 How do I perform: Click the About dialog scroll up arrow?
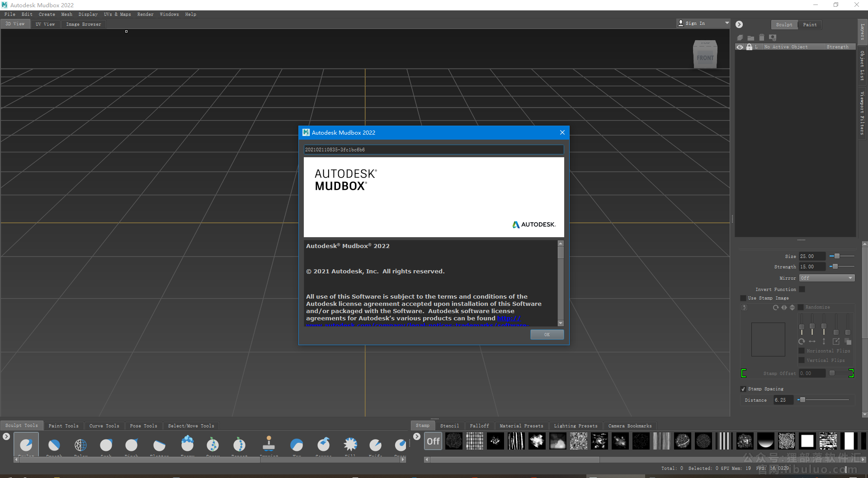click(561, 244)
